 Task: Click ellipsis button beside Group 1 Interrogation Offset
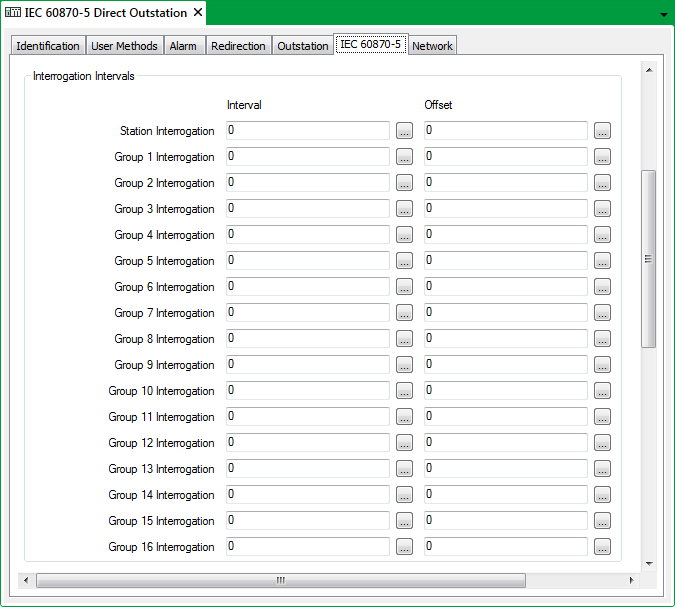click(x=602, y=157)
